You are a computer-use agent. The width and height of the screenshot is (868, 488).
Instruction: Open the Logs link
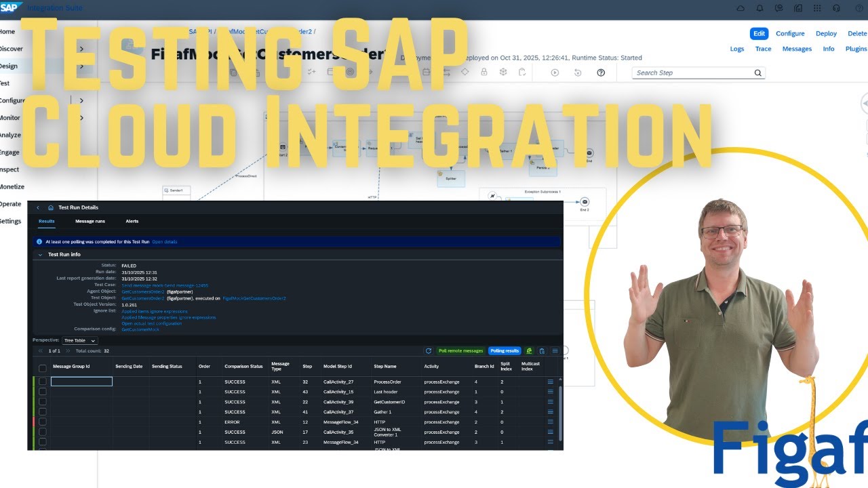pyautogui.click(x=737, y=49)
